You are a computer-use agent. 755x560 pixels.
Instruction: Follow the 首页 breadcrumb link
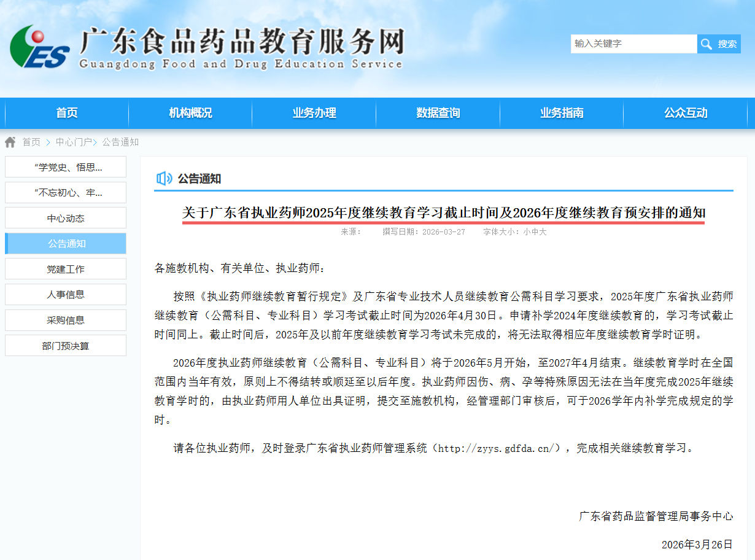(x=31, y=142)
